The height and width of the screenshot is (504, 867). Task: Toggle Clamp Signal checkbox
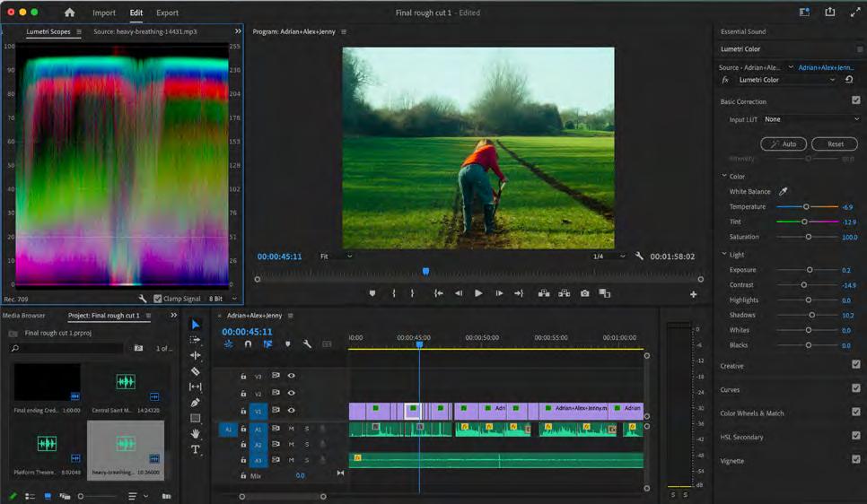coord(158,299)
